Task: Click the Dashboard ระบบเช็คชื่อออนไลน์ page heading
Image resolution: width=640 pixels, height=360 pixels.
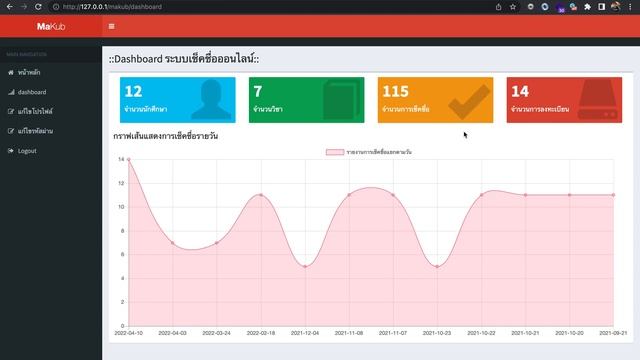Action: pyautogui.click(x=184, y=59)
